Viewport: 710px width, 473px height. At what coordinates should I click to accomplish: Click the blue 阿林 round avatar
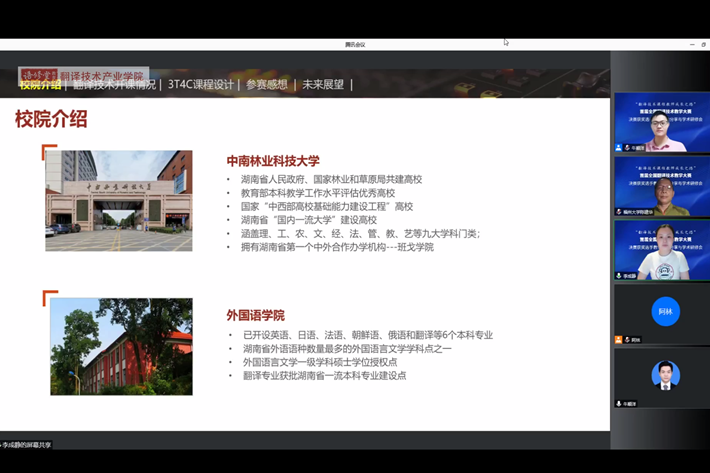(665, 311)
